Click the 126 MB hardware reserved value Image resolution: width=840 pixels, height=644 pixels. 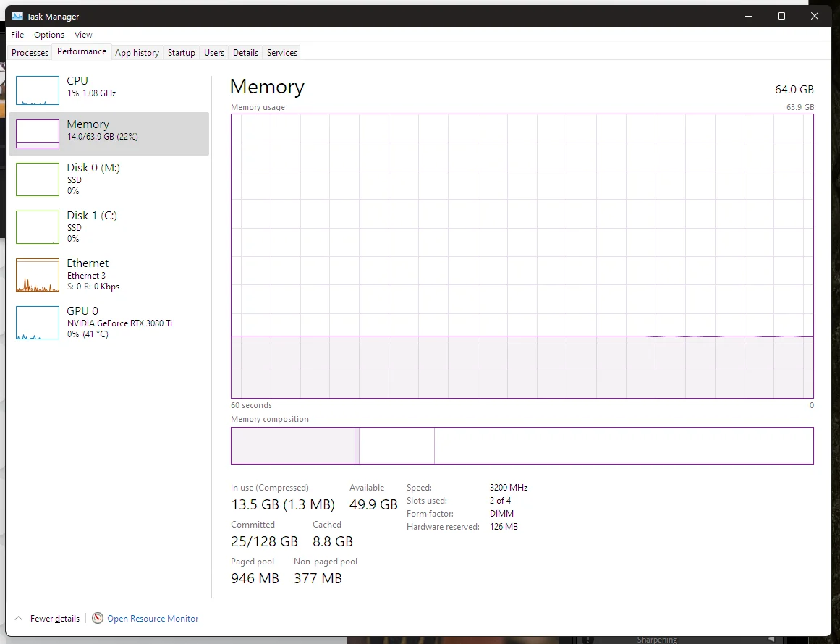tap(504, 527)
